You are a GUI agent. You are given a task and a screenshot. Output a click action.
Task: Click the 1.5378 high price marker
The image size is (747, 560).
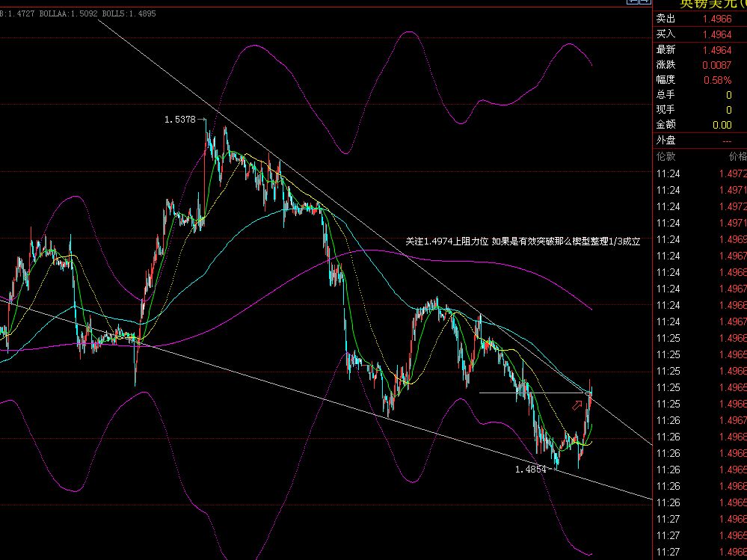point(179,120)
